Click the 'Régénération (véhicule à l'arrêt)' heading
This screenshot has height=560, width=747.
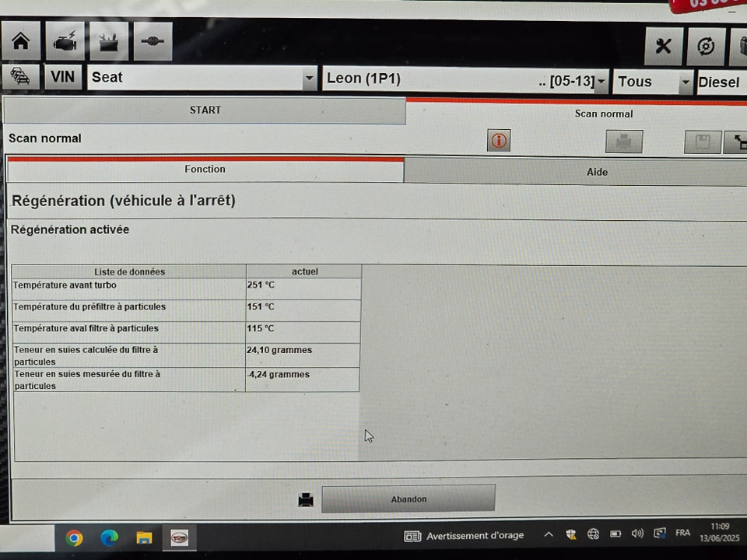124,201
